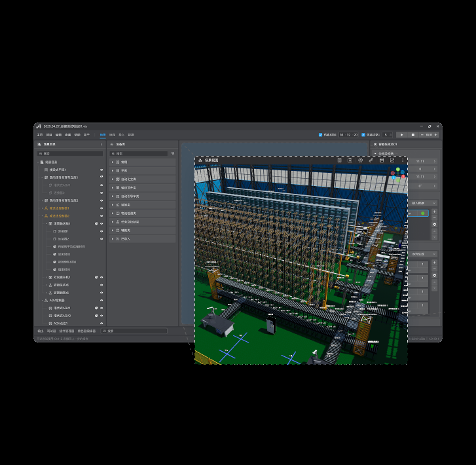Open the scene view toolbar kebab menu
476x465 pixels.
coord(403,160)
